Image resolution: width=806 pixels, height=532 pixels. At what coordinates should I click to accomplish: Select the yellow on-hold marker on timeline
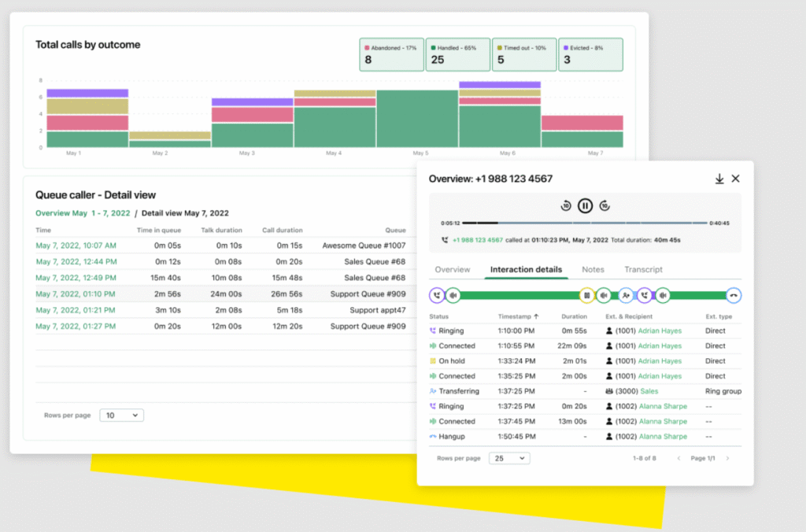tap(586, 296)
